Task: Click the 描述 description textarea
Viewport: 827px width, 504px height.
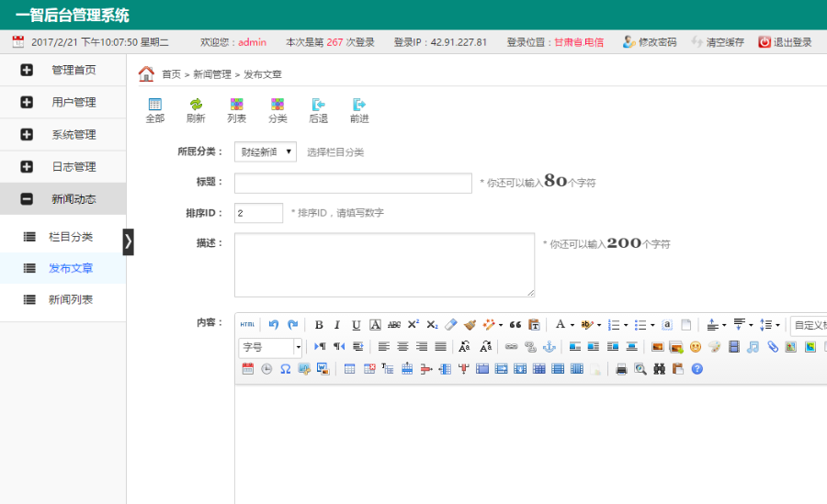Action: point(384,264)
